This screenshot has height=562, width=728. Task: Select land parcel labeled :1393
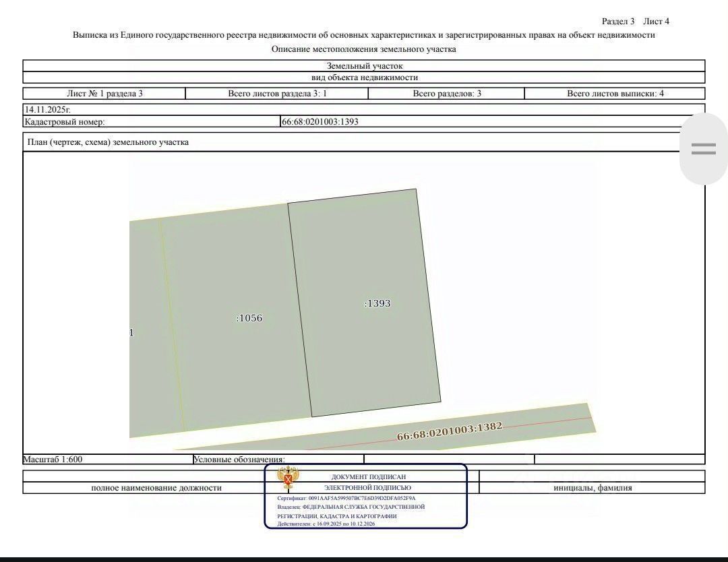pos(377,303)
